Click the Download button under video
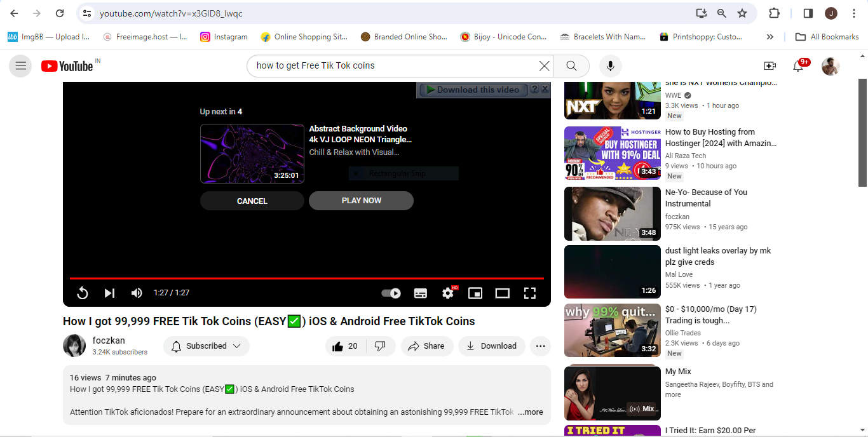Viewport: 868px width, 437px height. [492, 346]
